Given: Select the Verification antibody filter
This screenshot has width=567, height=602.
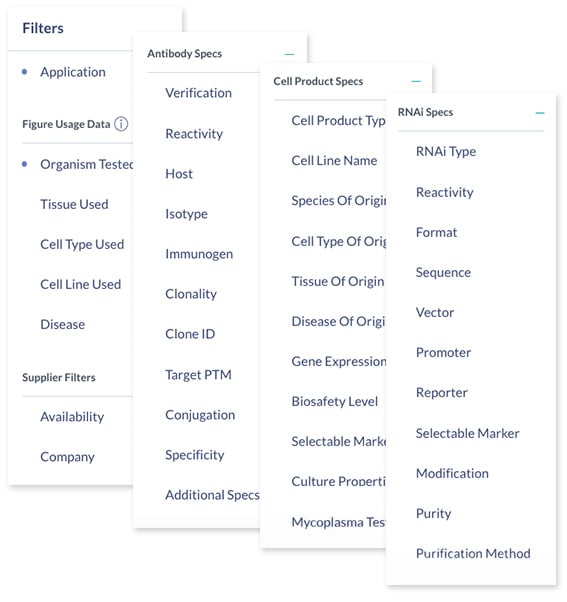Looking at the screenshot, I should pos(198,93).
